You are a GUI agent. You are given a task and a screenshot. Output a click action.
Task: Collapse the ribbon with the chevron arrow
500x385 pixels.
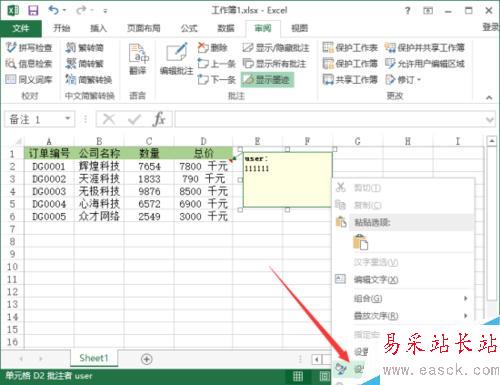tap(489, 98)
